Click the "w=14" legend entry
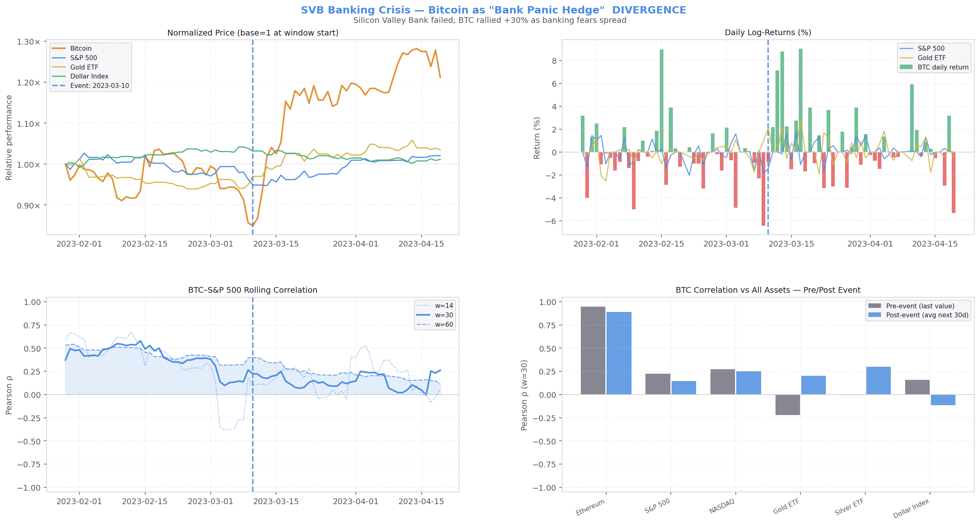Image resolution: width=980 pixels, height=525 pixels. point(444,306)
